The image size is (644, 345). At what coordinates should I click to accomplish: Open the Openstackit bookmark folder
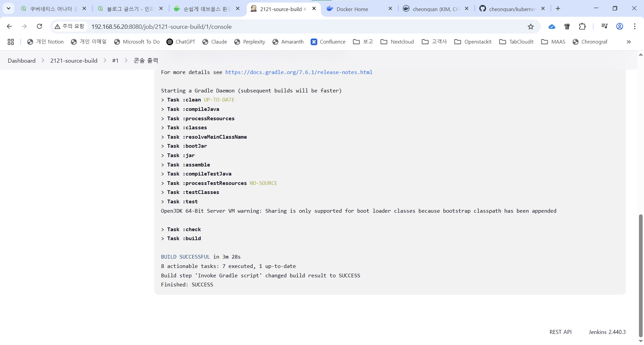click(x=473, y=42)
